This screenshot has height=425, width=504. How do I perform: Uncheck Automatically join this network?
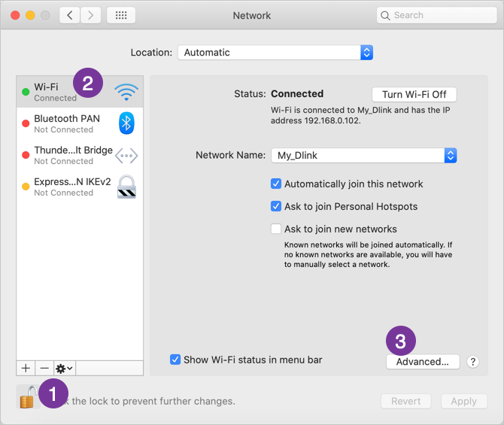pyautogui.click(x=276, y=184)
